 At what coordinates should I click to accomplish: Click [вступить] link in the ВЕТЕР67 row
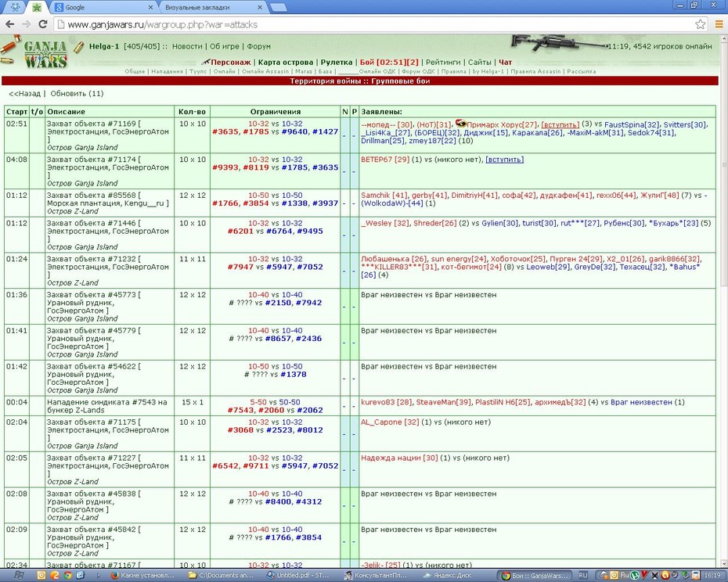[x=504, y=160]
